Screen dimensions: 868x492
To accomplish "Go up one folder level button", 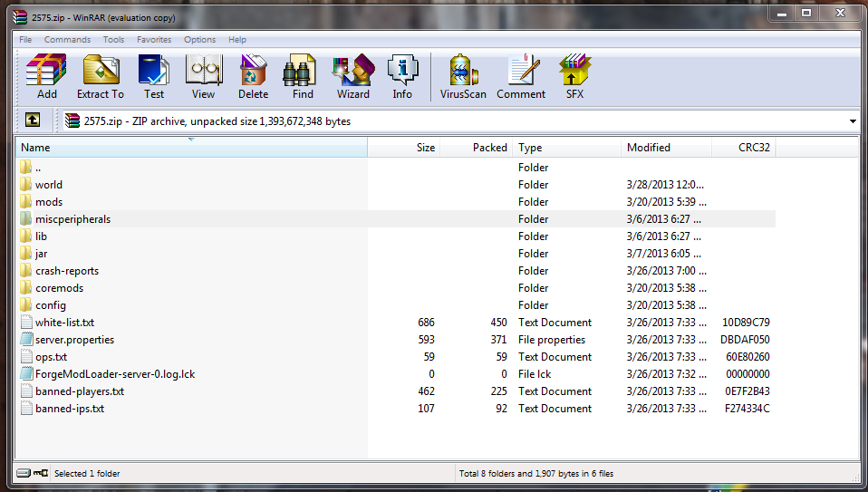I will (33, 121).
